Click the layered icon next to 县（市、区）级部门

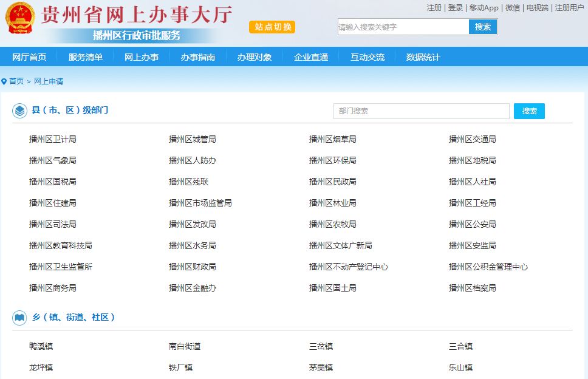tap(19, 111)
